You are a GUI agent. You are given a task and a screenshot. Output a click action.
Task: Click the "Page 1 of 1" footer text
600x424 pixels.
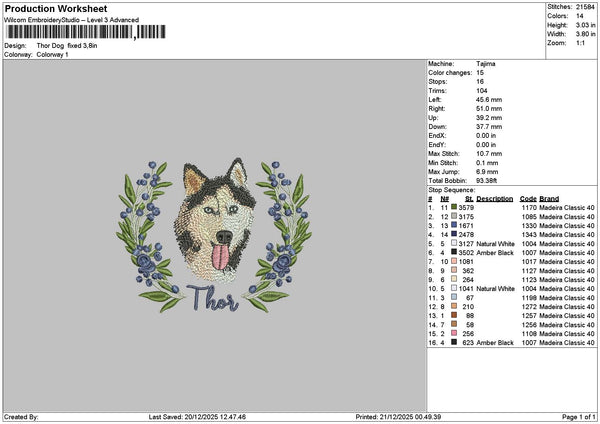click(579, 417)
